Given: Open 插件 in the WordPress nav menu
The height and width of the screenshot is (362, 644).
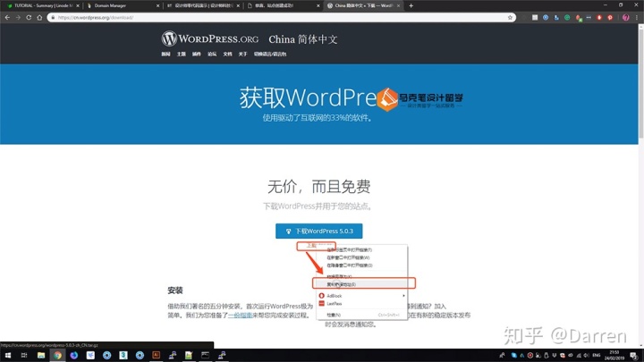Looking at the screenshot, I should [196, 55].
